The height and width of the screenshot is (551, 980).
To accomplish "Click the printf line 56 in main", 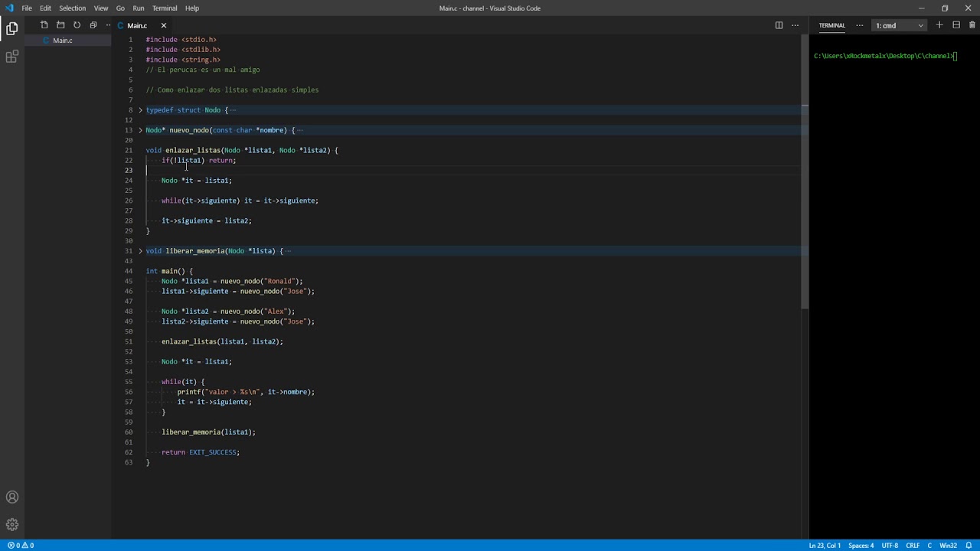I will pos(246,392).
